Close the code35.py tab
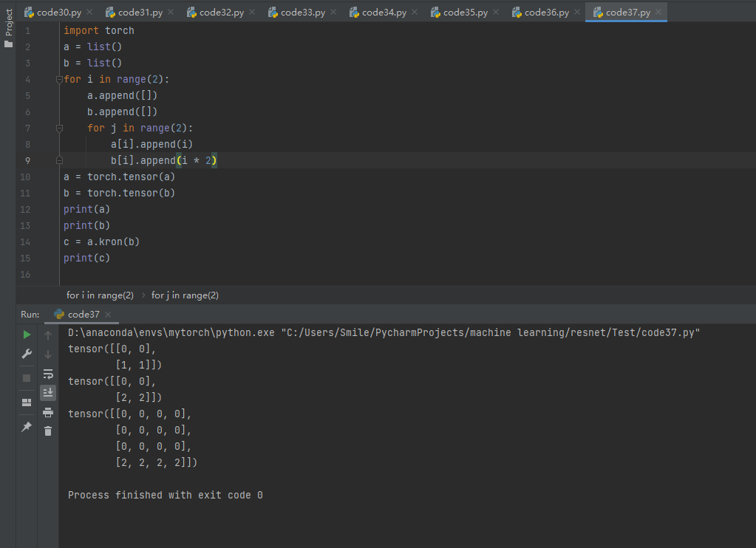The width and height of the screenshot is (756, 548). (x=496, y=12)
